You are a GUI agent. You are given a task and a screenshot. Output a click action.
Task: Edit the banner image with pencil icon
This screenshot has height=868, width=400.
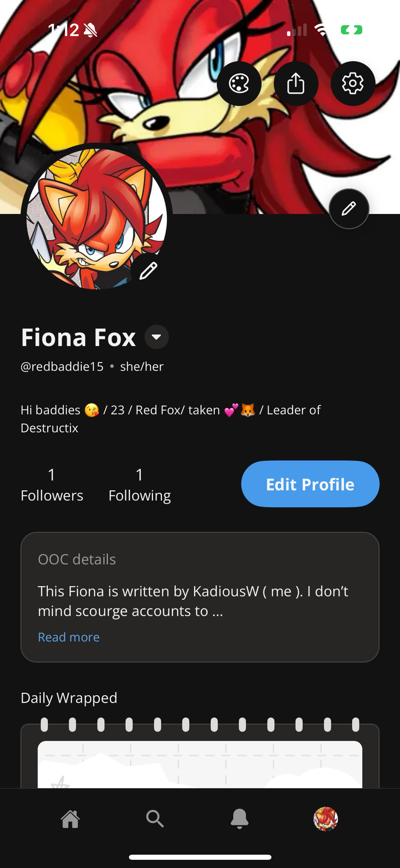click(349, 209)
